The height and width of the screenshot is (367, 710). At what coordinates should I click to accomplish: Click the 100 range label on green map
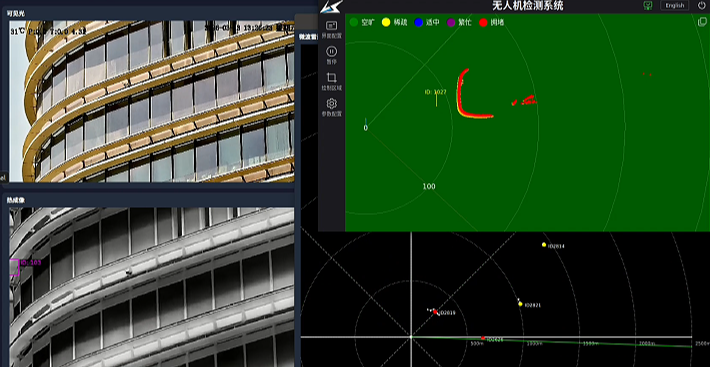point(429,186)
